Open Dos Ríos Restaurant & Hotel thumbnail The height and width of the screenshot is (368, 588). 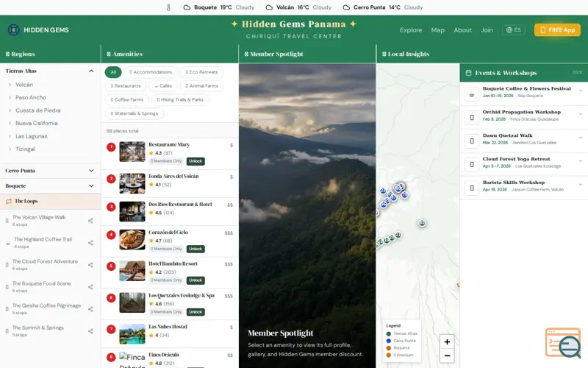[x=132, y=211]
